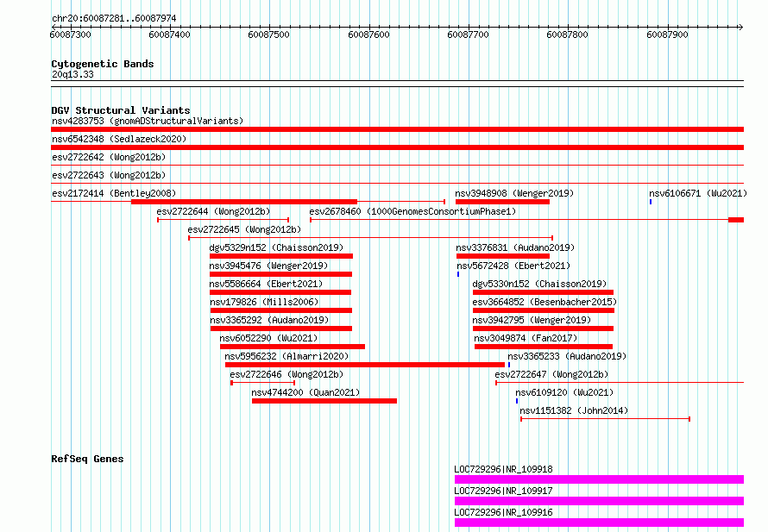Viewport: 768px width, 532px height.
Task: Click nsv3376831 (Audano2019) variant label
Action: 515,247
